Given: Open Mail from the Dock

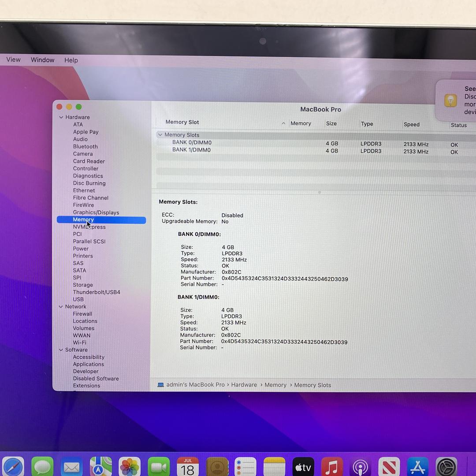Looking at the screenshot, I should point(71,467).
